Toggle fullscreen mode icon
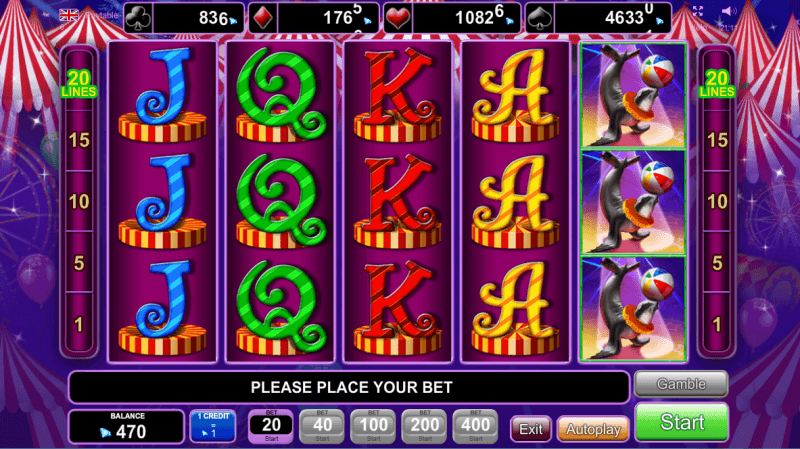The height and width of the screenshot is (449, 800). click(698, 11)
